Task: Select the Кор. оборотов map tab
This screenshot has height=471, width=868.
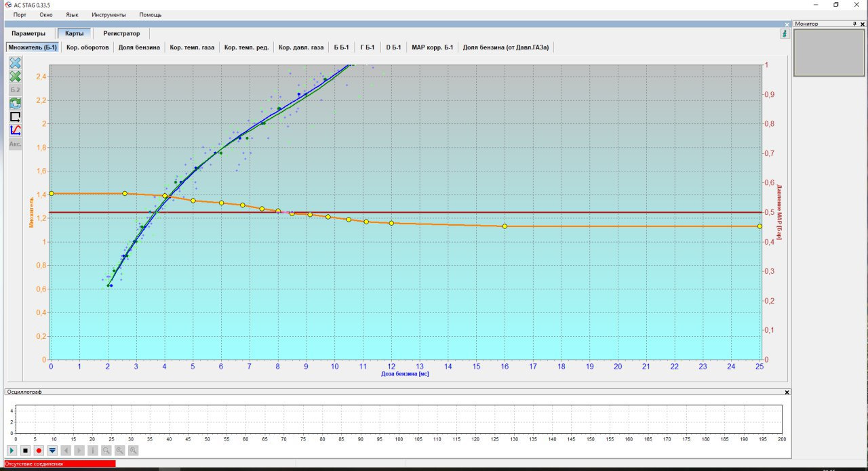Action: pyautogui.click(x=87, y=47)
